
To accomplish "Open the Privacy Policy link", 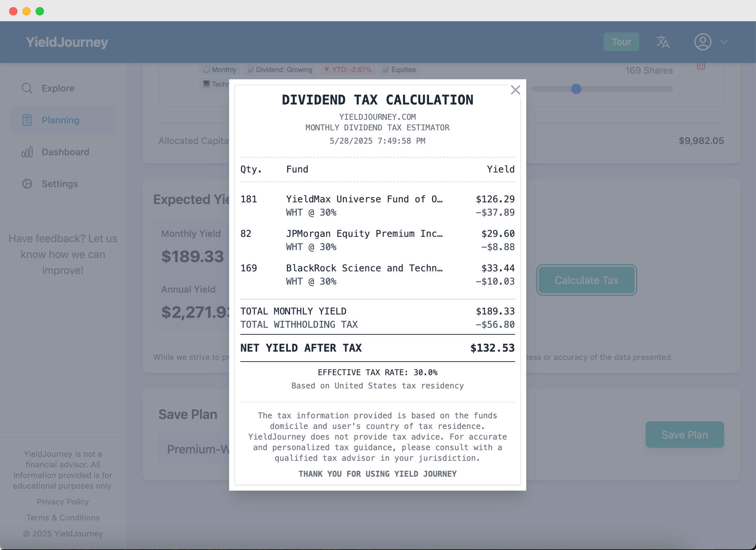I will pyautogui.click(x=63, y=502).
